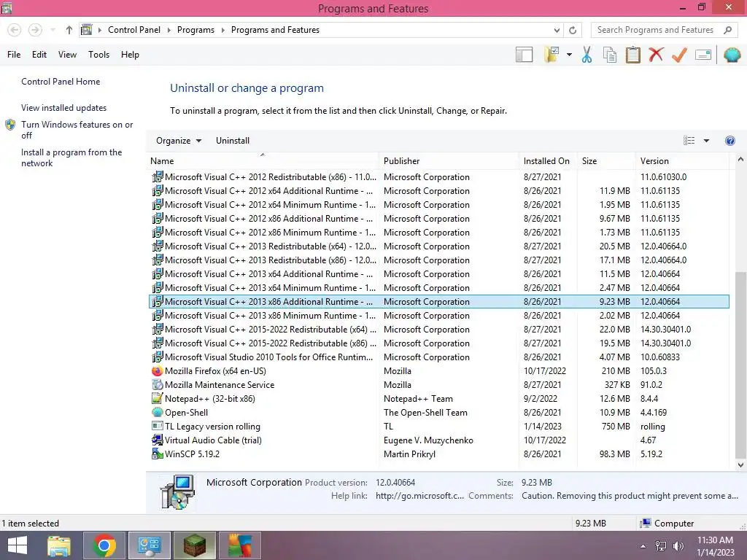Click the taskbar clock showing 11:30 AM
Screen dimensions: 747x560
click(715, 545)
